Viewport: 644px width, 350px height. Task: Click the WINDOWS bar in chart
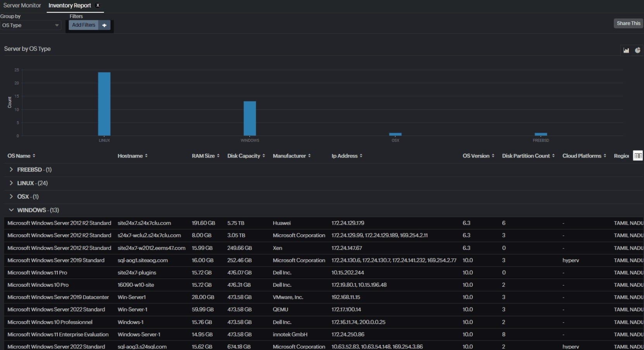tap(250, 118)
